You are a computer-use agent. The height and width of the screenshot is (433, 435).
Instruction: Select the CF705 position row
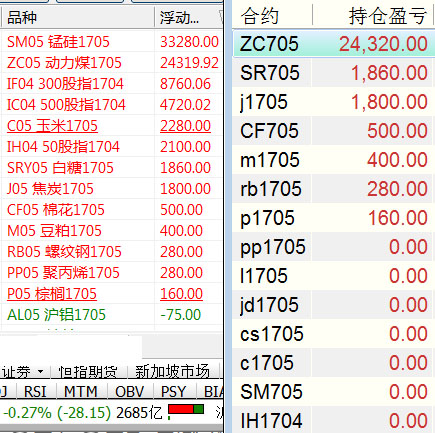[x=334, y=131]
